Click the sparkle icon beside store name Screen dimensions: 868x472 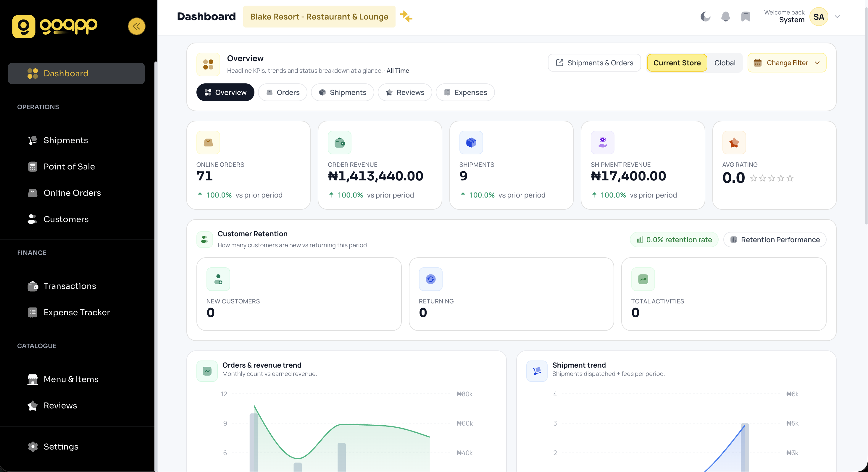pos(406,17)
